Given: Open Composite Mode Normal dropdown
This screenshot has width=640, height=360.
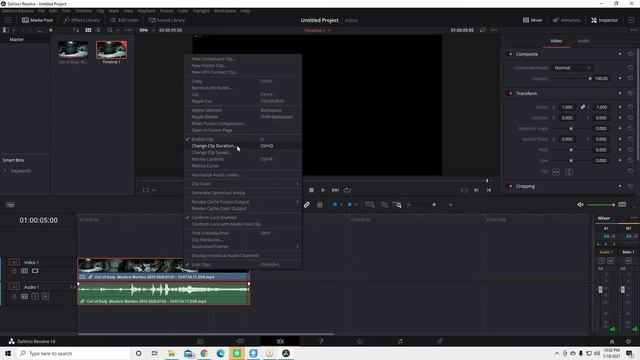Looking at the screenshot, I should 571,68.
